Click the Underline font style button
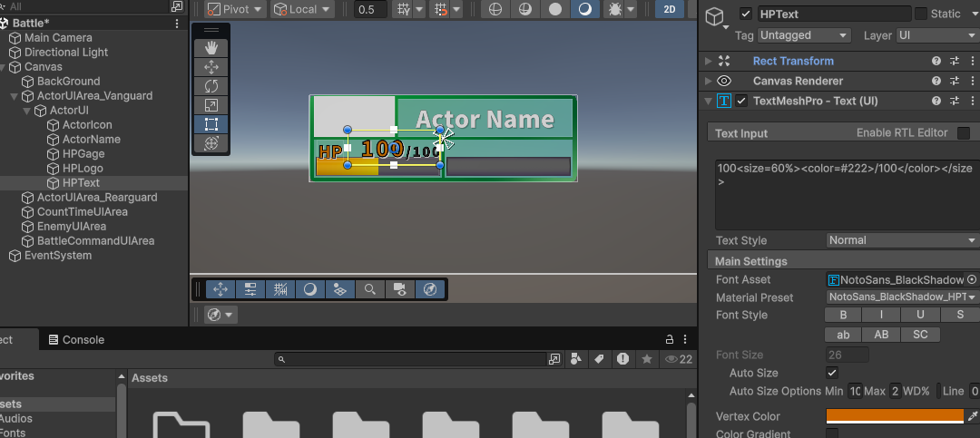980x438 pixels. [920, 315]
